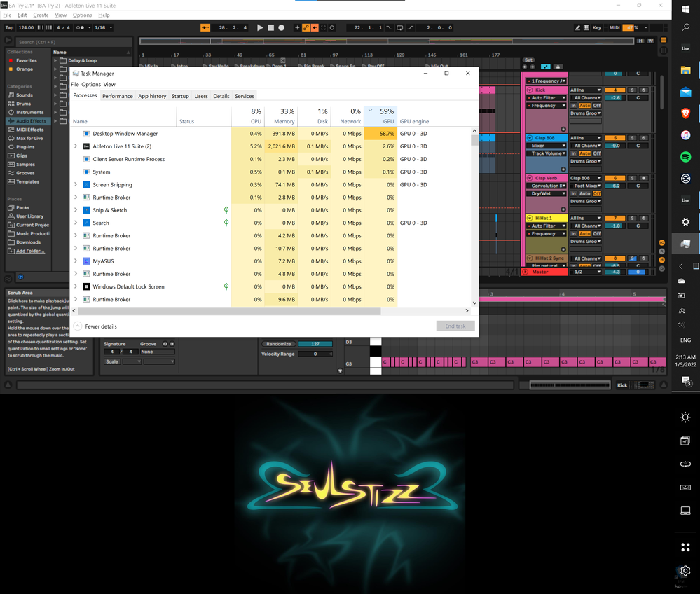Toggle the arrangement Loop switch
700x594 pixels.
click(399, 28)
